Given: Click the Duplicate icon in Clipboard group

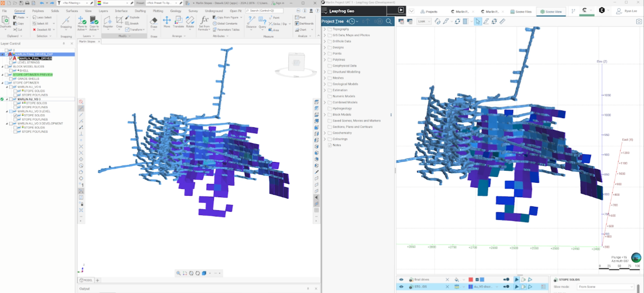Looking at the screenshot, I should coord(6,22).
